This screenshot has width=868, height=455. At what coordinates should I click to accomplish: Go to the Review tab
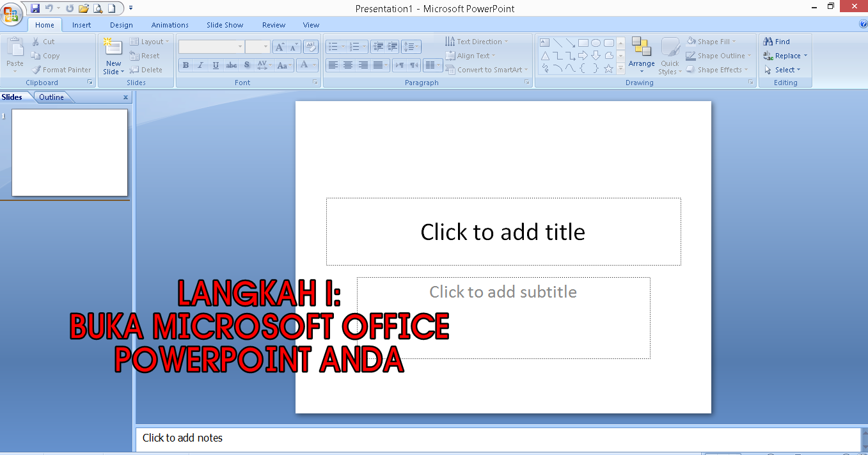[274, 25]
